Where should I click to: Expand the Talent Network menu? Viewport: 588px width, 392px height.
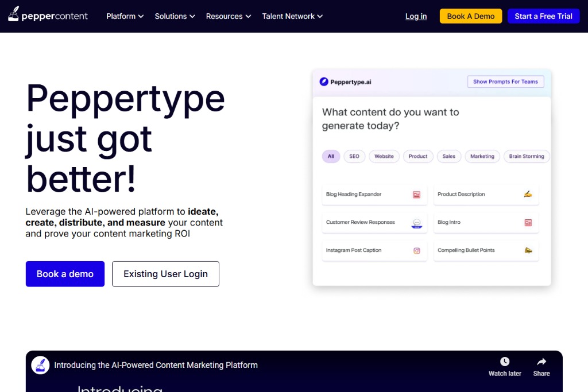click(x=292, y=16)
